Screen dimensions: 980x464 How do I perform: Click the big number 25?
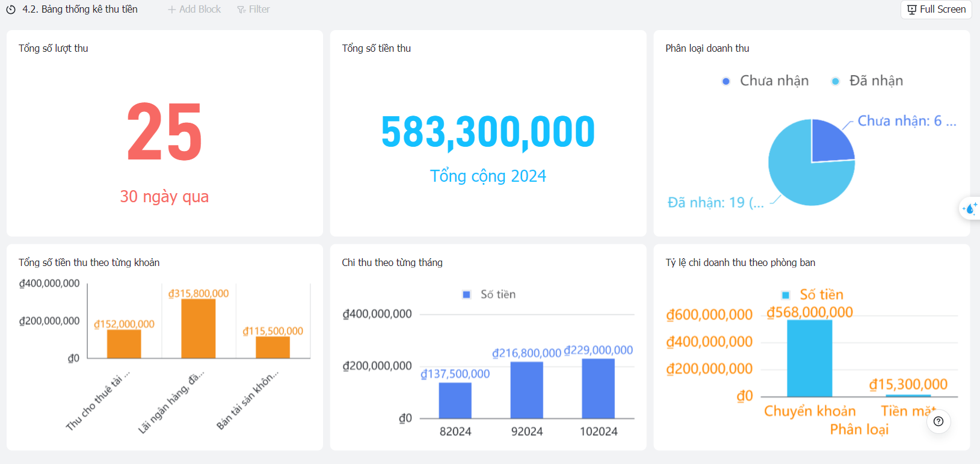pos(164,132)
